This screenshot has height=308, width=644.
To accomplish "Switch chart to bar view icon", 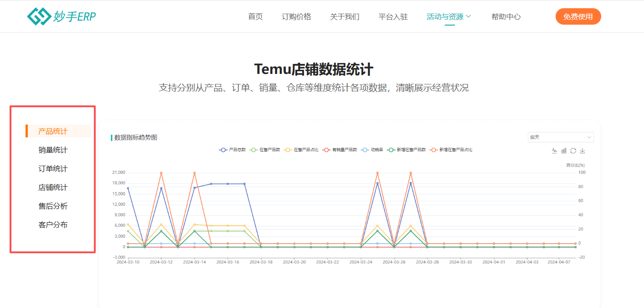I will pyautogui.click(x=564, y=151).
